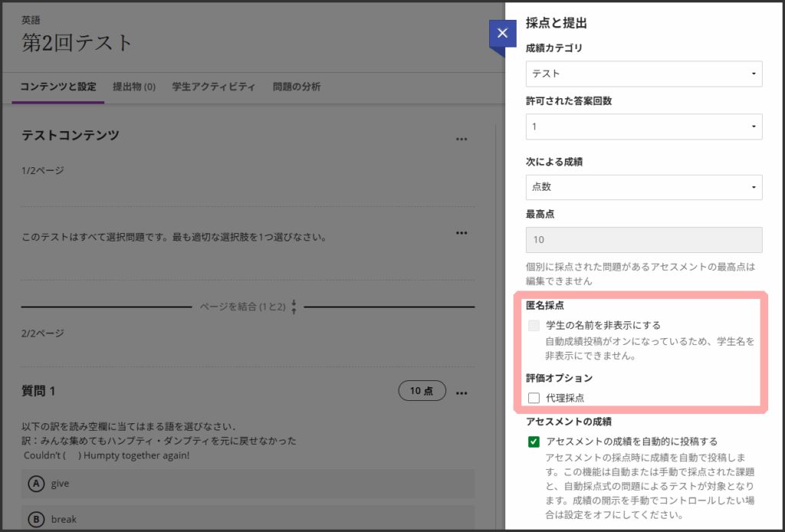The height and width of the screenshot is (532, 785).
Task: Open the テストコンテンツ three-dot menu
Action: click(461, 140)
